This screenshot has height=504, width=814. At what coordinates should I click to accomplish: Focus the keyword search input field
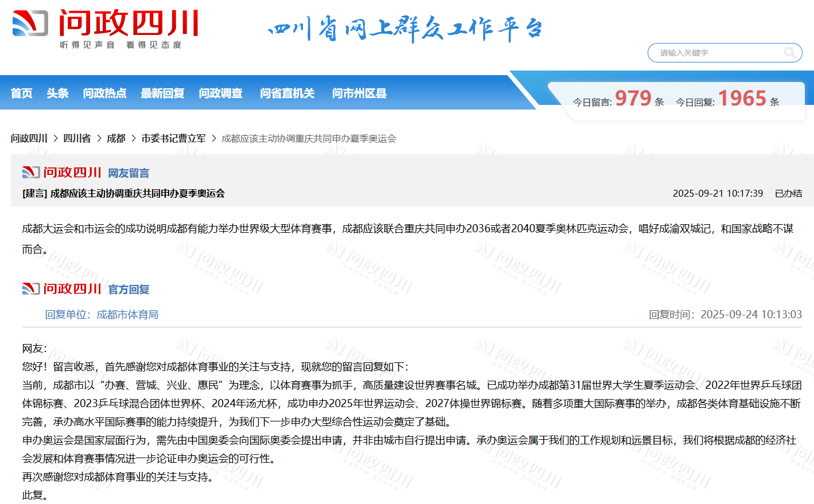[717, 53]
